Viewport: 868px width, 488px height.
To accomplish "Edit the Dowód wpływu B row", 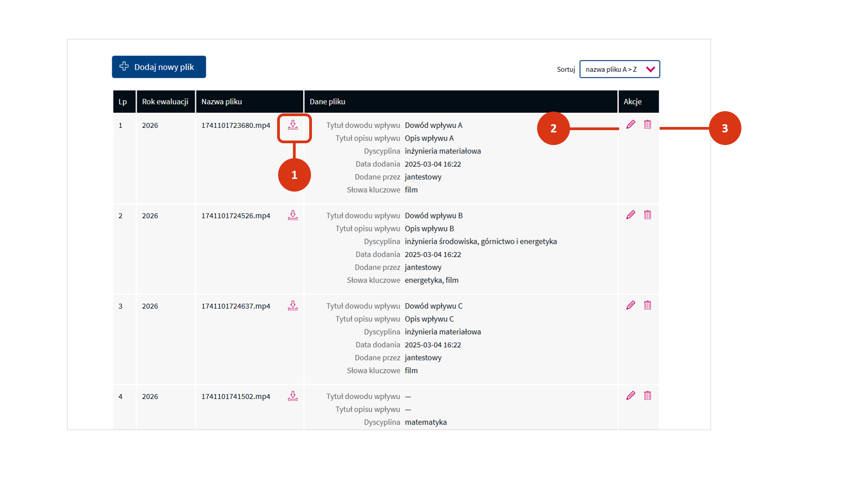I will tap(631, 215).
